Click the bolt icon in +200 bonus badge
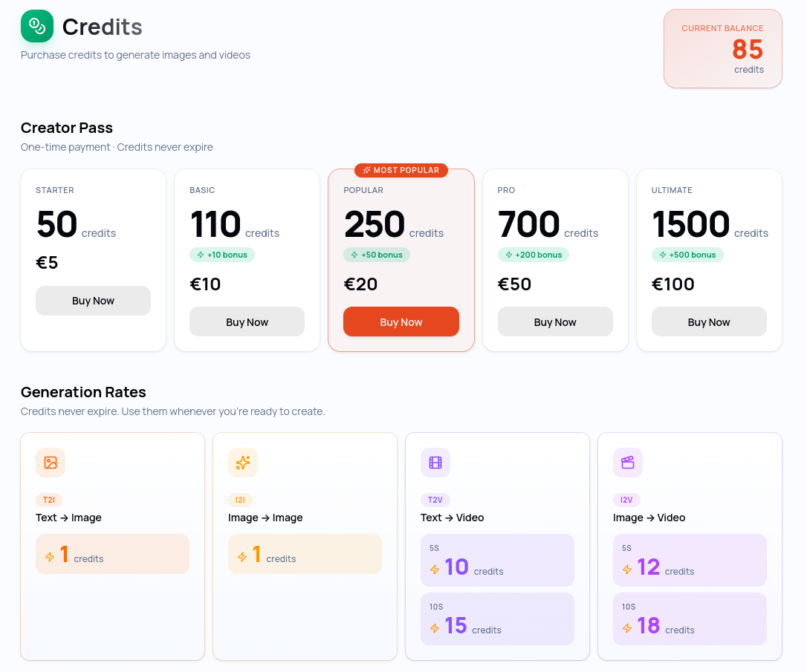The width and height of the screenshot is (807, 672). point(509,255)
